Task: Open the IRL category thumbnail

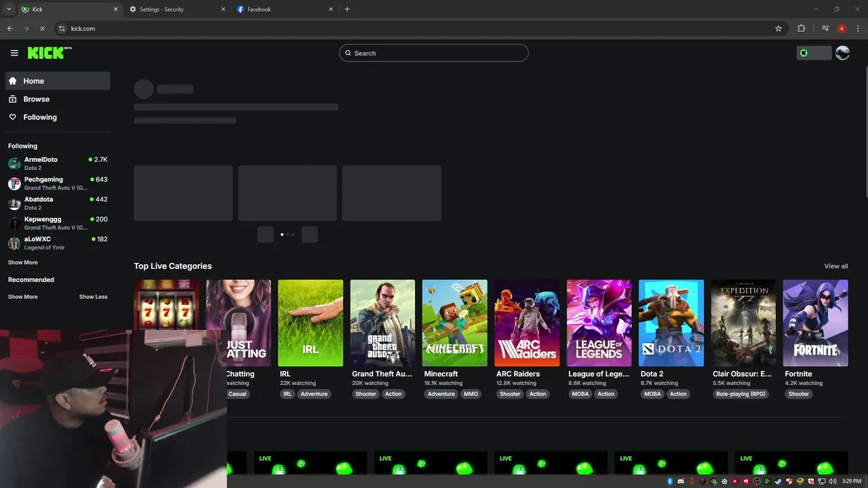Action: coord(311,323)
